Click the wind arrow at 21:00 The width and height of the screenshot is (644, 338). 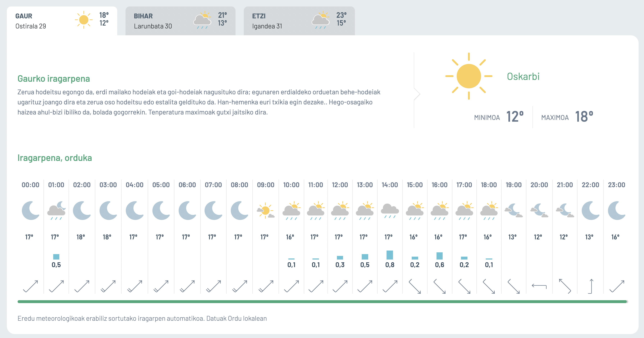(565, 286)
